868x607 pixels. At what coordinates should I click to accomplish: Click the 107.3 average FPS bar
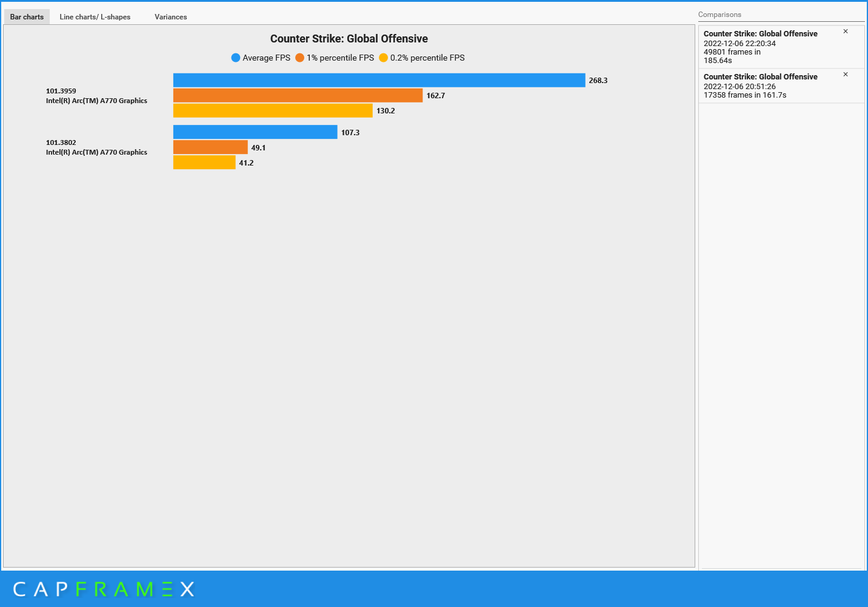click(x=255, y=132)
